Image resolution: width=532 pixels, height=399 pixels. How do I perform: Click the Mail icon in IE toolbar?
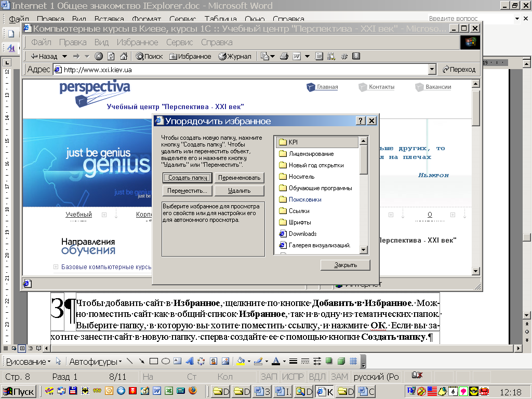point(264,56)
